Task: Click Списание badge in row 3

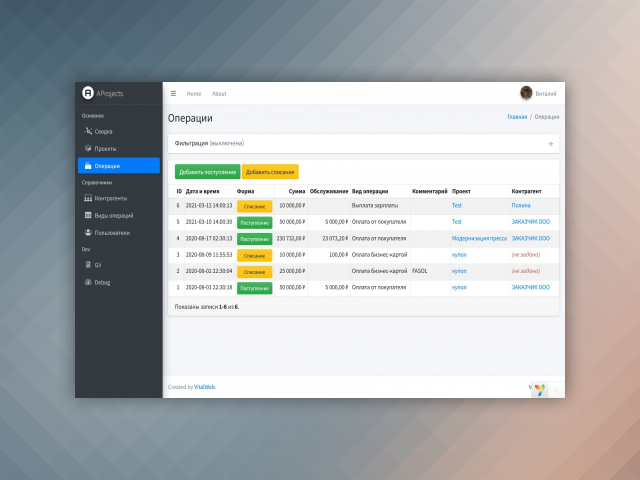Action: point(254,256)
